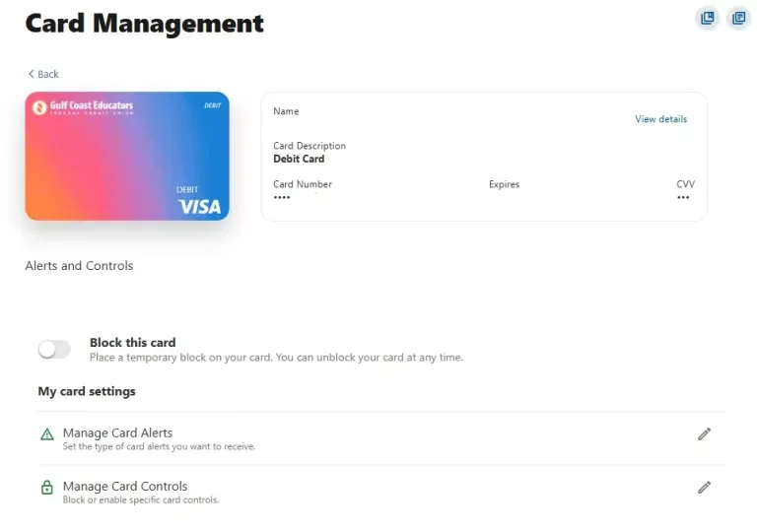Click the VISA logo on the debit card
The width and height of the screenshot is (757, 532).
pyautogui.click(x=200, y=207)
